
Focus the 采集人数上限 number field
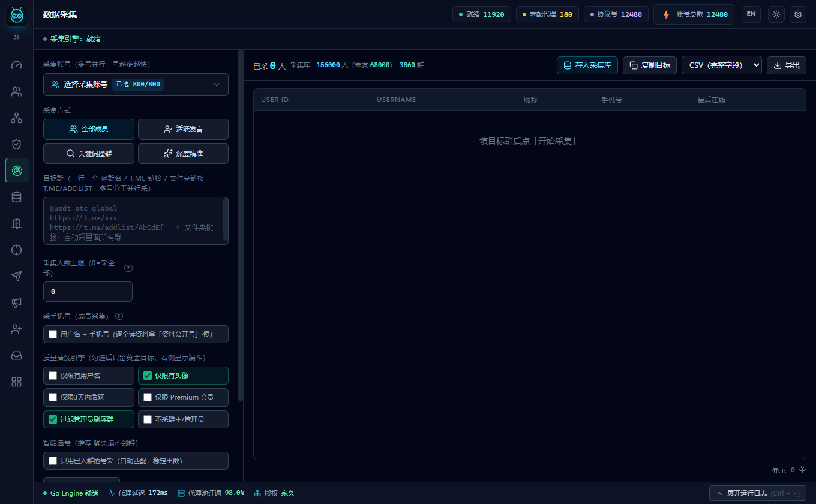coord(88,292)
